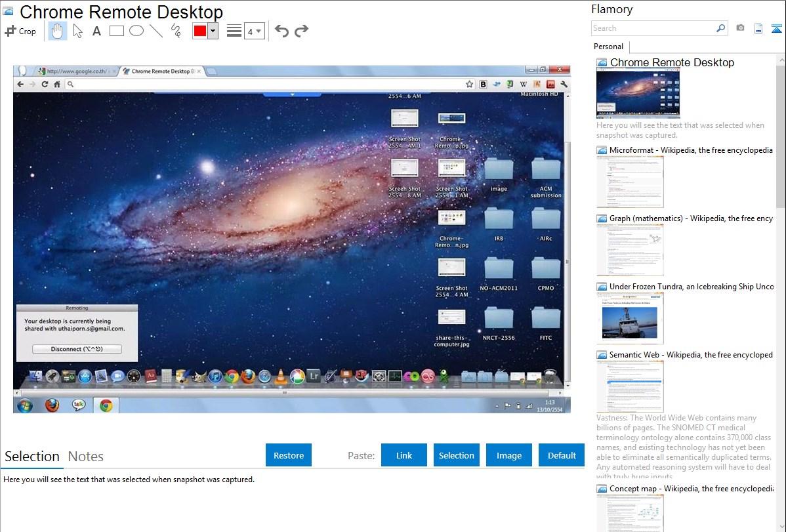Click the blue Selection paste button
786x532 pixels.
(456, 455)
